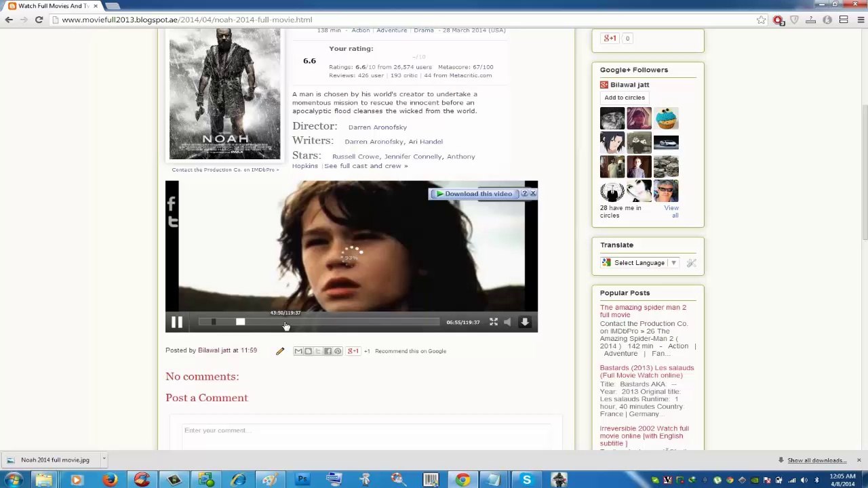Open Firefox from the taskbar
Screen dimensions: 868x488
coord(110,481)
